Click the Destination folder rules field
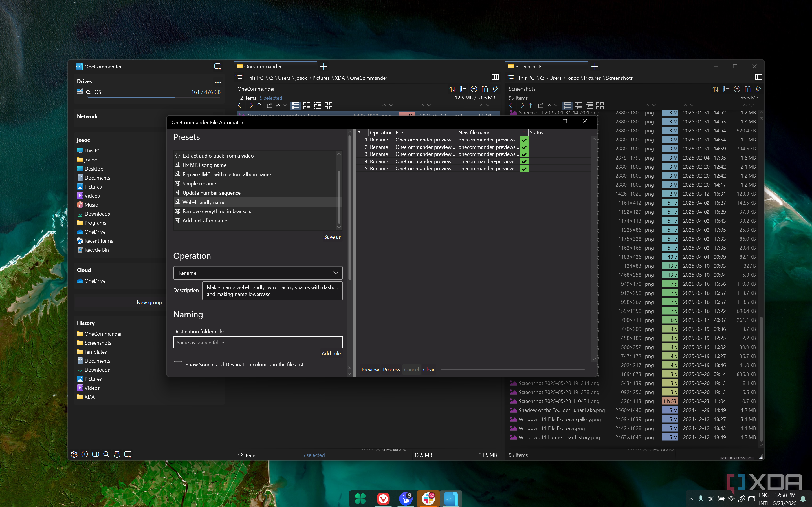This screenshot has height=507, width=812. point(258,342)
